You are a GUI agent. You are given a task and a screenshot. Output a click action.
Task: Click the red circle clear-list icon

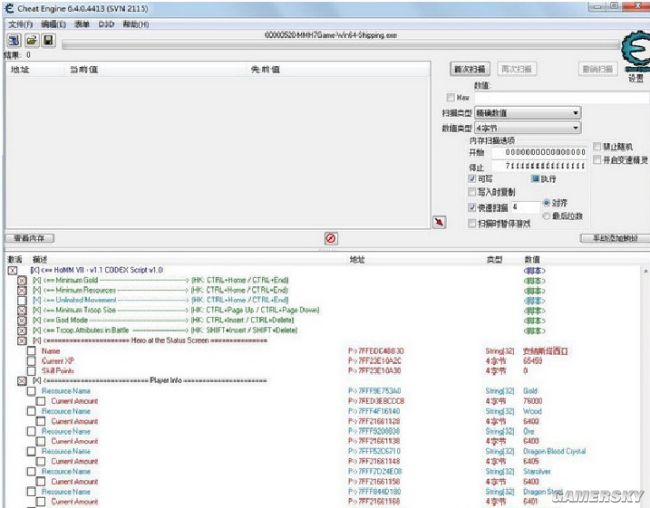click(x=330, y=238)
